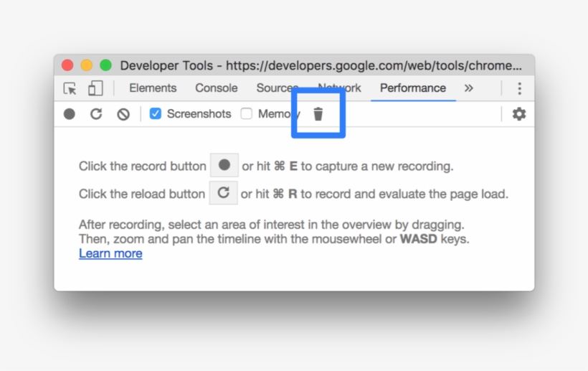The width and height of the screenshot is (588, 371).
Task: Activate the inspect element pointer icon
Action: [x=70, y=88]
